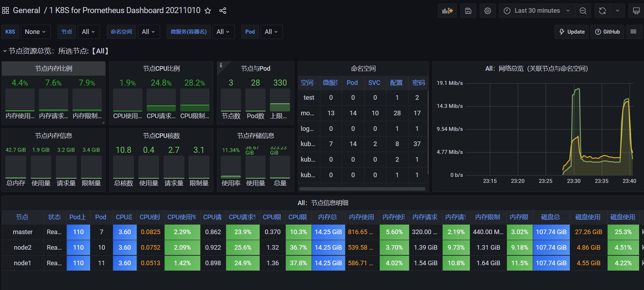Image resolution: width=644 pixels, height=290 pixels.
Task: Sort node table by 状态 column
Action: click(x=54, y=217)
